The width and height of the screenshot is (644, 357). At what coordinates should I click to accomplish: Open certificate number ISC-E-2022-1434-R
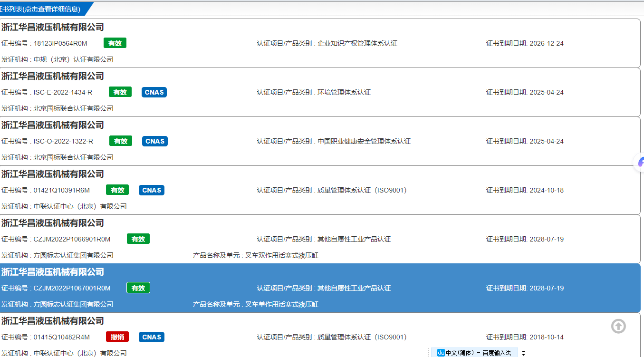point(63,92)
